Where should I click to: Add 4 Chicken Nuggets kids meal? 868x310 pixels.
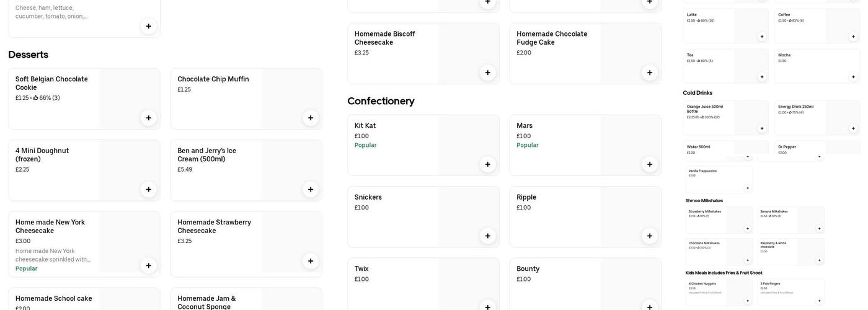(x=748, y=301)
